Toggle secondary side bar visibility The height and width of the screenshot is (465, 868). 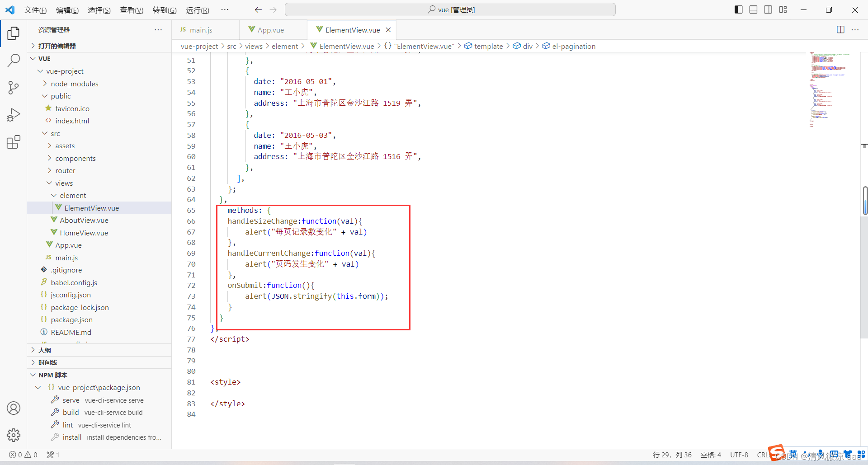click(x=768, y=9)
